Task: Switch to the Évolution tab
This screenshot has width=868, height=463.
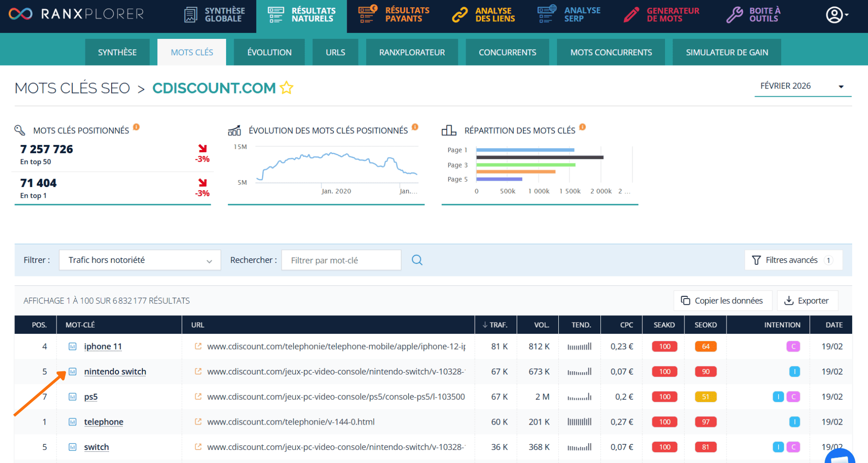Action: [x=269, y=52]
